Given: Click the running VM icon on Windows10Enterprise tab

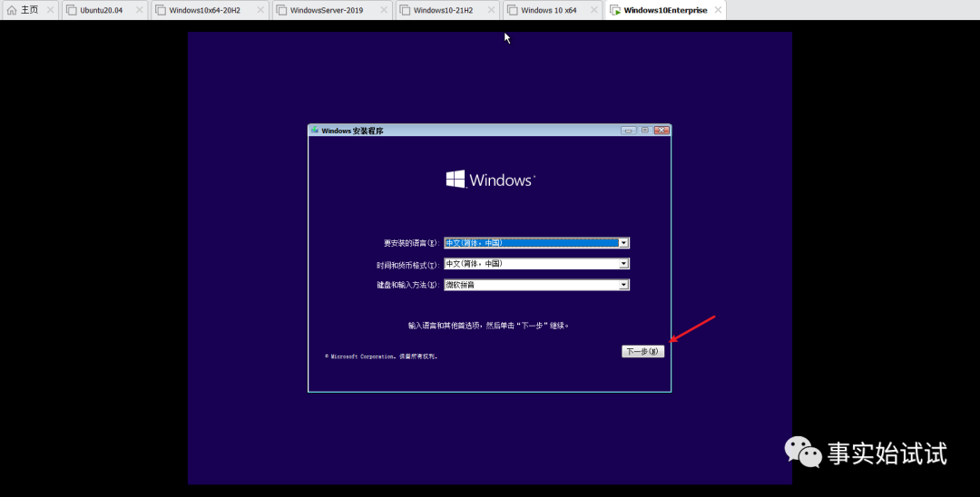Looking at the screenshot, I should click(x=615, y=10).
